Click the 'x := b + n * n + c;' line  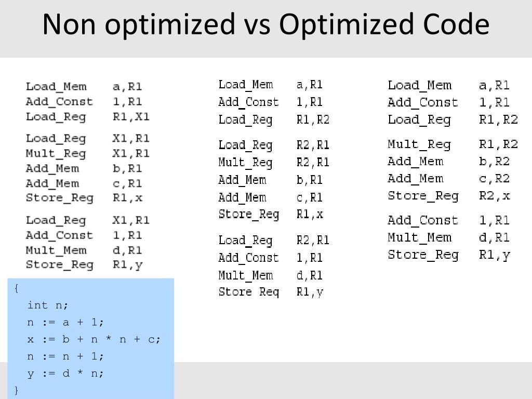tap(94, 339)
